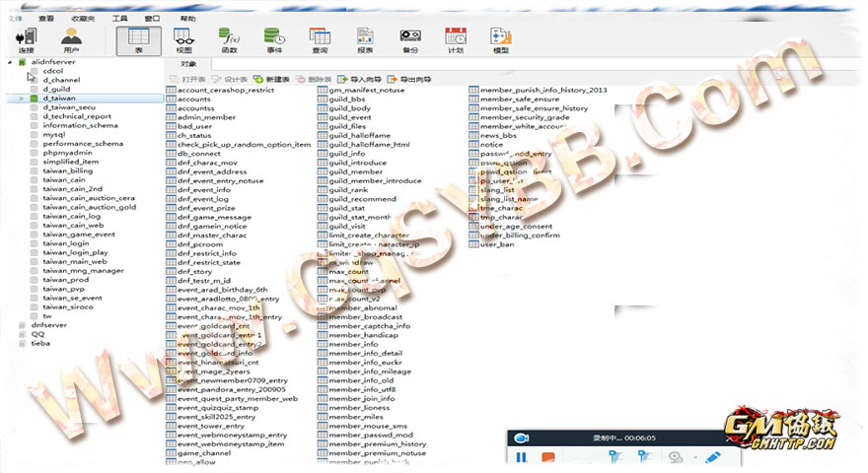Select the member_info table
This screenshot has width=868, height=473.
354,344
